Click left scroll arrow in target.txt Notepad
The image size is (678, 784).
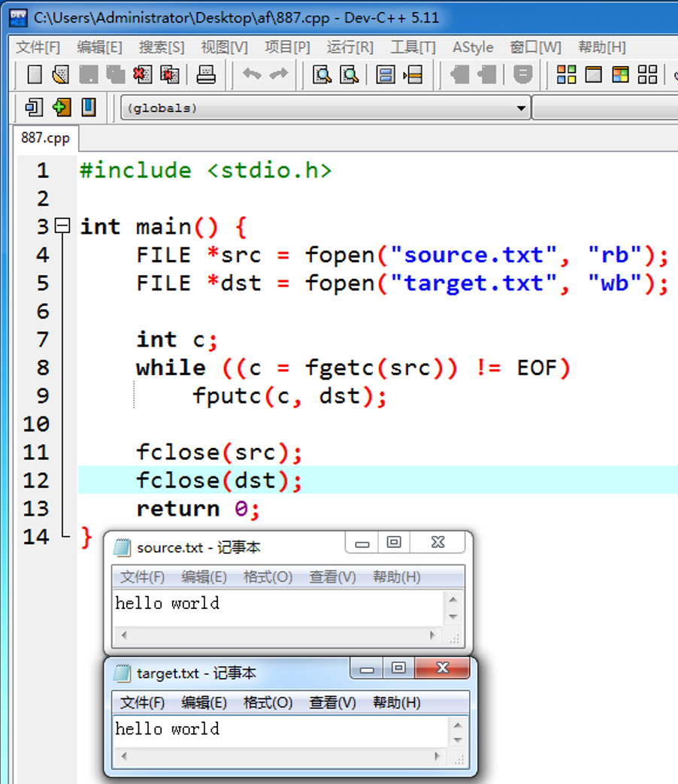click(124, 756)
